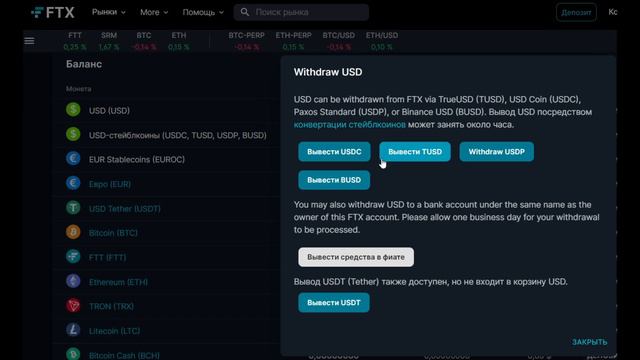
Task: Open Bitcoin Cash (BCH) link
Action: [124, 355]
